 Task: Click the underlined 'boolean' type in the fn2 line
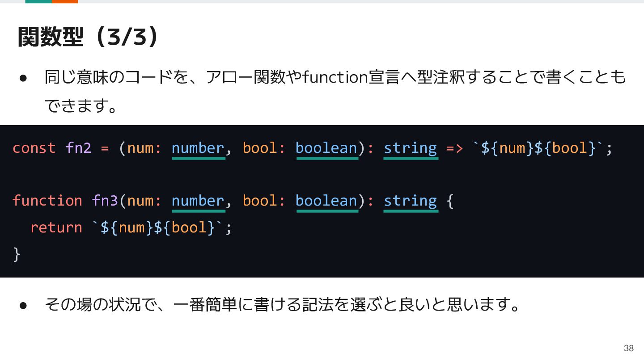(327, 149)
